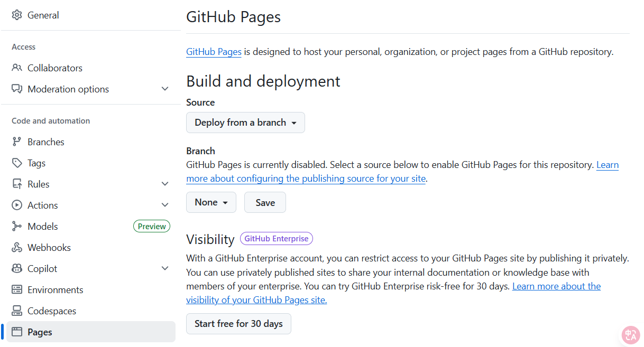Click the Collaborators people icon
The height and width of the screenshot is (347, 644).
pos(17,68)
